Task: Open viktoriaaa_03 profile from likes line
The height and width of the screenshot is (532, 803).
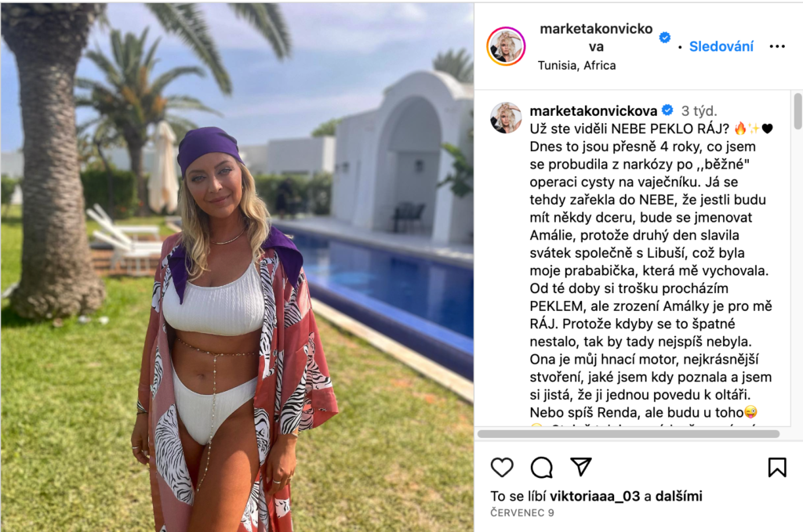Action: coord(594,496)
